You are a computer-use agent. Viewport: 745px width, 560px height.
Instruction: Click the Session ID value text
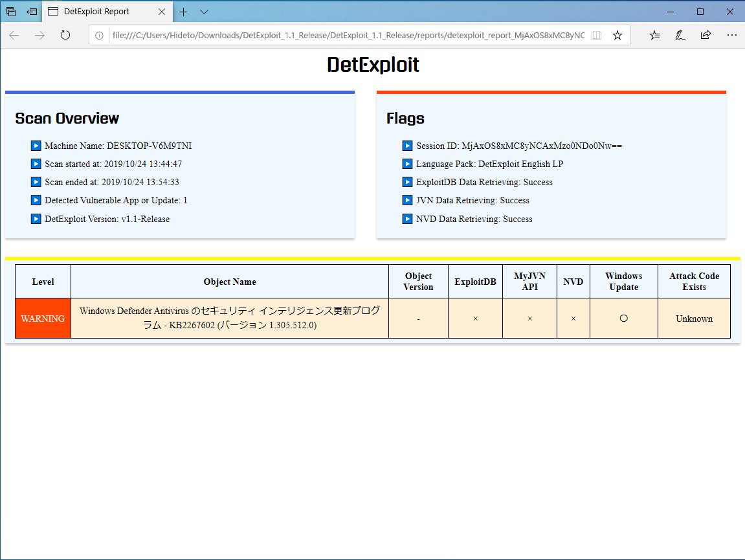pos(542,146)
